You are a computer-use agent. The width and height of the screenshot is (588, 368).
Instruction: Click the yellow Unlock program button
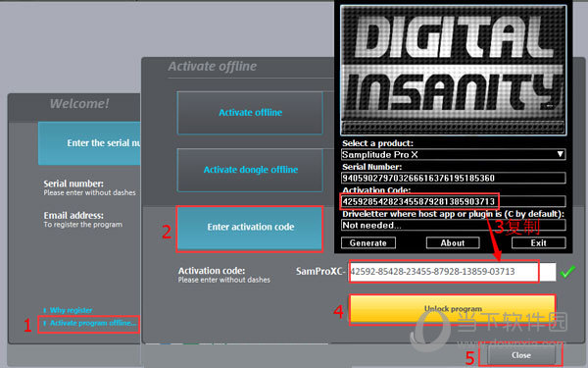pyautogui.click(x=453, y=309)
